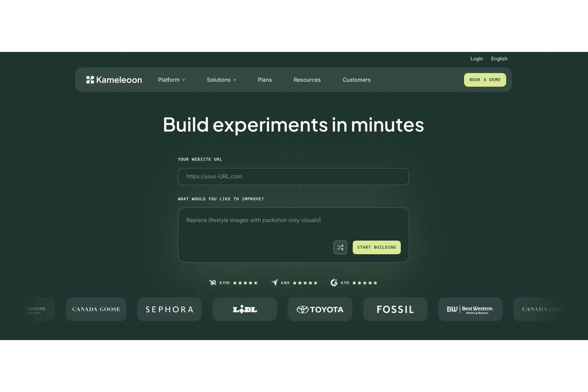Screen dimensions: 588x392
Task: Click the Book a Demo button
Action: (x=485, y=80)
